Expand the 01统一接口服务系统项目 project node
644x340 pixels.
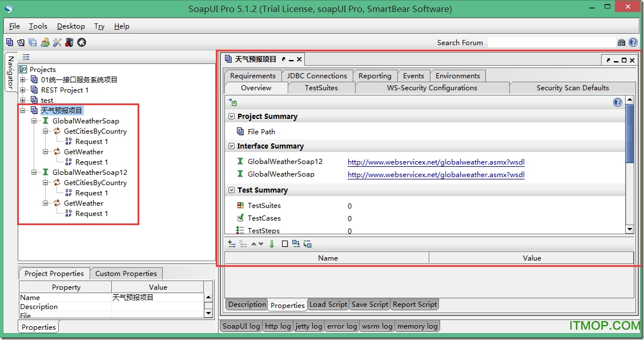point(23,79)
